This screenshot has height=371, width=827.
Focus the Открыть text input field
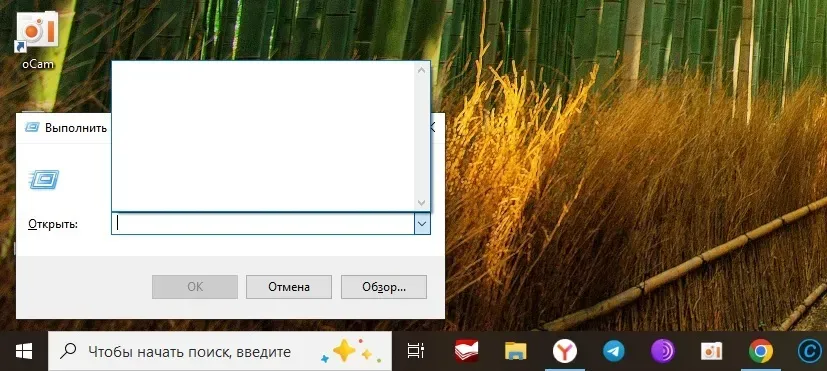click(263, 224)
